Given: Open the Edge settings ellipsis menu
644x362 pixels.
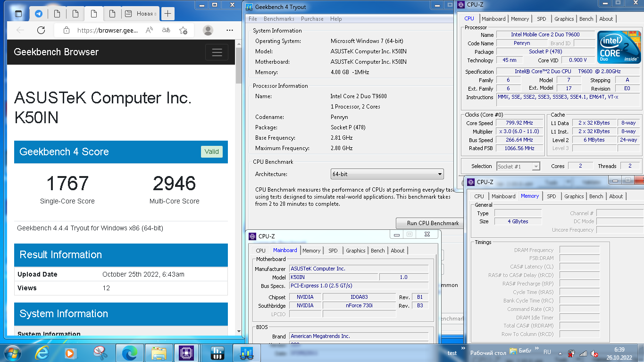Looking at the screenshot, I should point(230,30).
